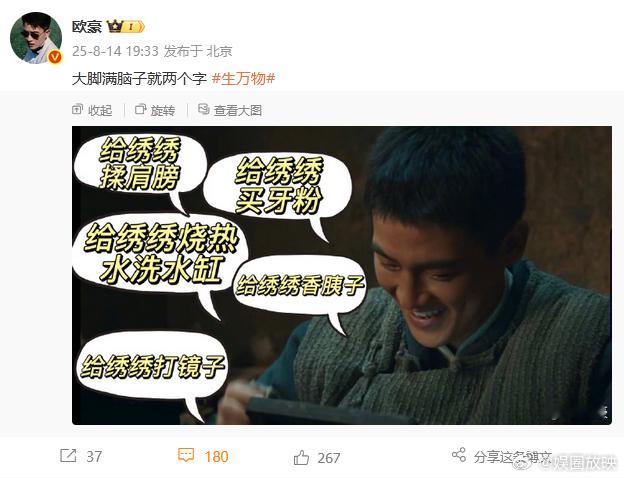Screen dimensions: 624x478
Task: Click the comment count 180
Action: (x=216, y=457)
